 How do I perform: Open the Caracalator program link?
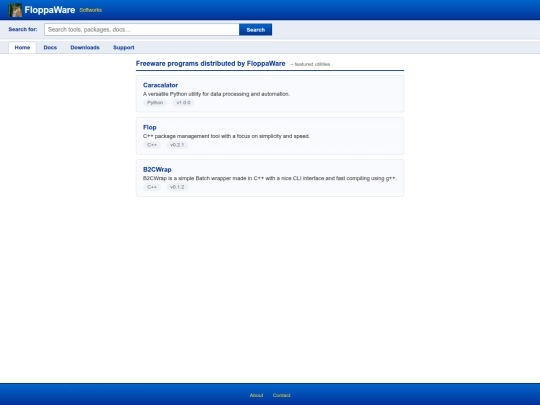(160, 85)
